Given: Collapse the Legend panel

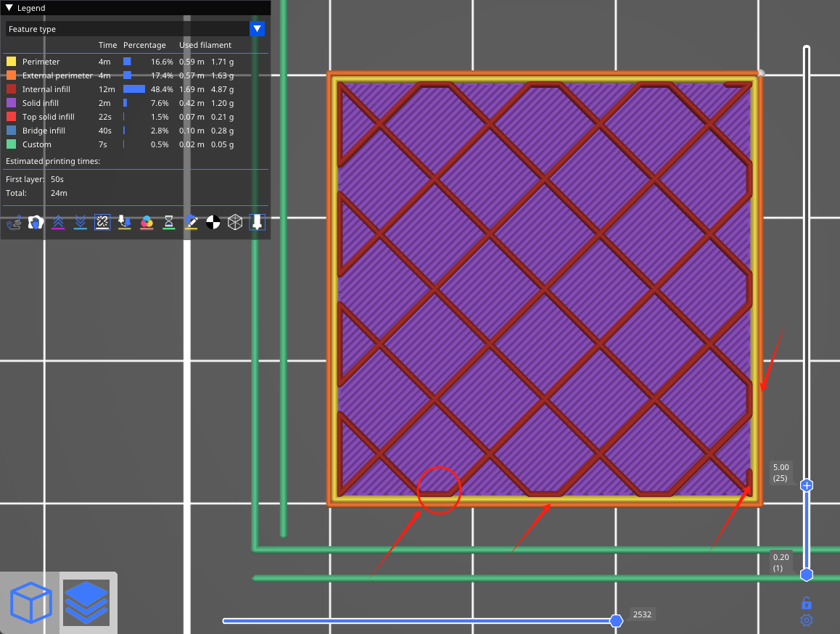Looking at the screenshot, I should pyautogui.click(x=7, y=7).
